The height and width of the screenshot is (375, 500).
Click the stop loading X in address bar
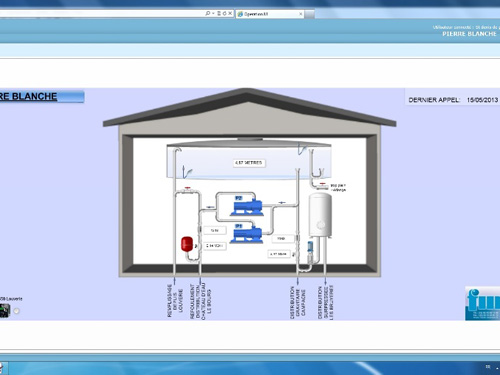coord(230,13)
